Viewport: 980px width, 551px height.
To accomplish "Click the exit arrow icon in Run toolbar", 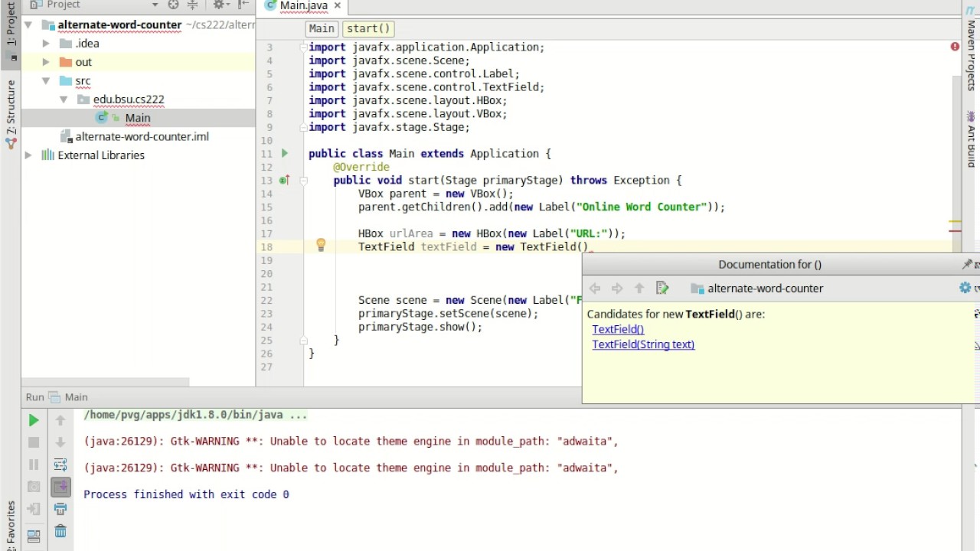I will [34, 509].
